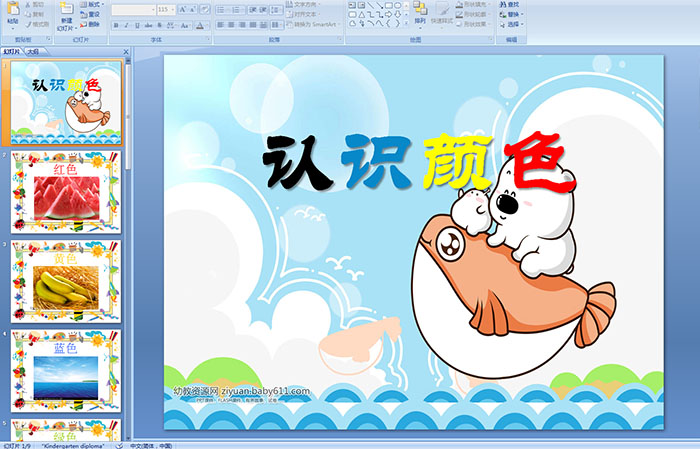This screenshot has width=700, height=449.
Task: Select the straight Line shape
Action: click(371, 5)
